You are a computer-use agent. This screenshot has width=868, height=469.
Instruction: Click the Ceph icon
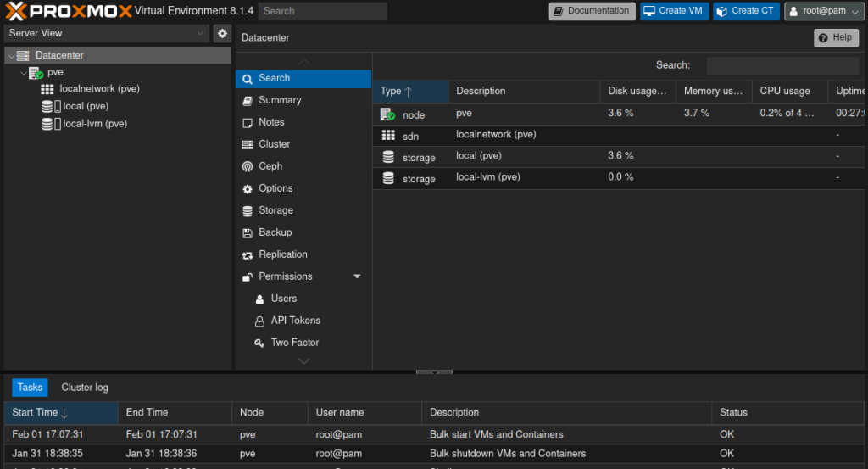pyautogui.click(x=248, y=167)
